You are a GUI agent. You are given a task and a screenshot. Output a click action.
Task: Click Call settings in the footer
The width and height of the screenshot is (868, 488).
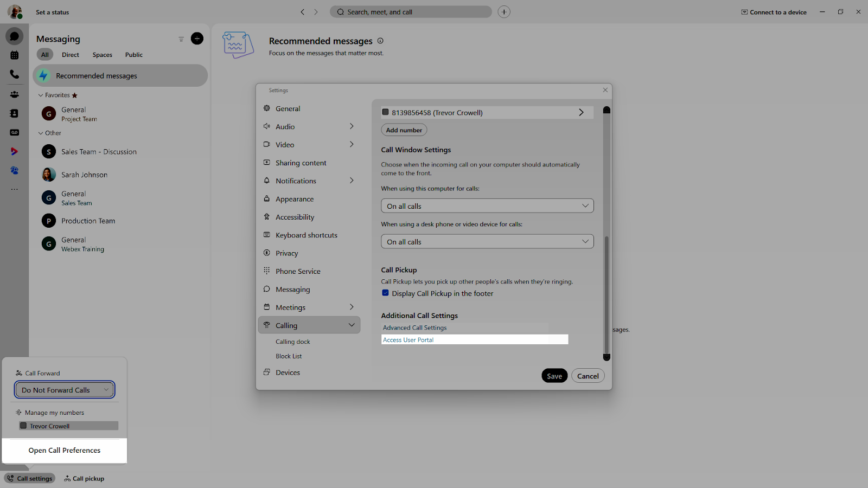30,478
